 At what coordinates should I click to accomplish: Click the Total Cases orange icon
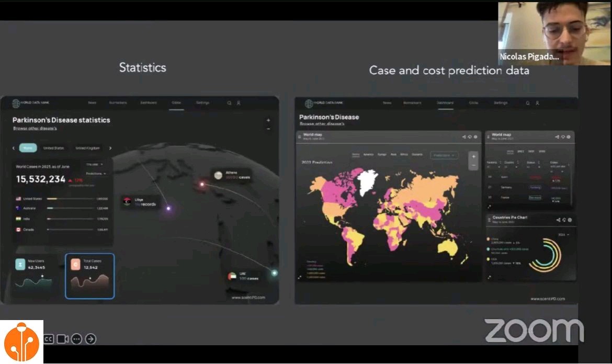pos(76,264)
